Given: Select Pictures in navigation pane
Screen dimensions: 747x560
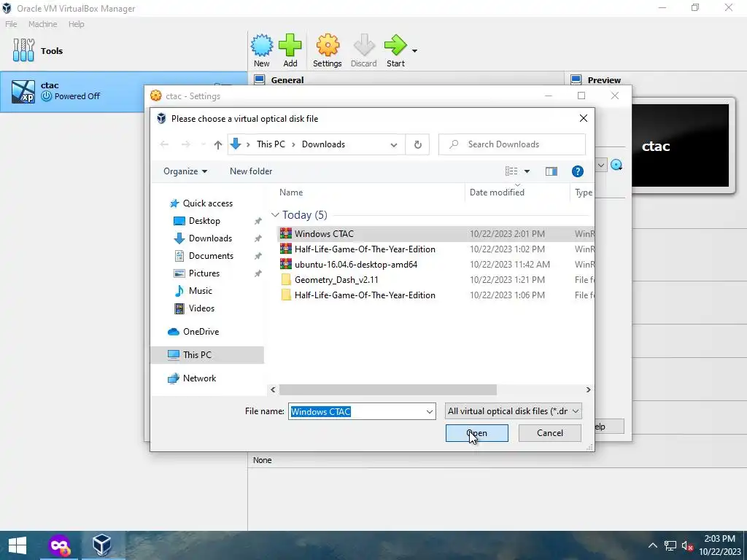Looking at the screenshot, I should click(204, 273).
